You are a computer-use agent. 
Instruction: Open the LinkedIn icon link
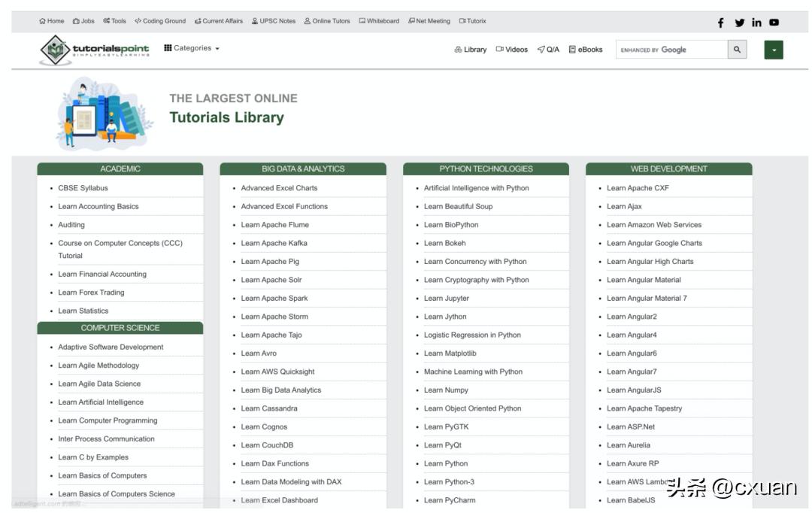click(756, 23)
